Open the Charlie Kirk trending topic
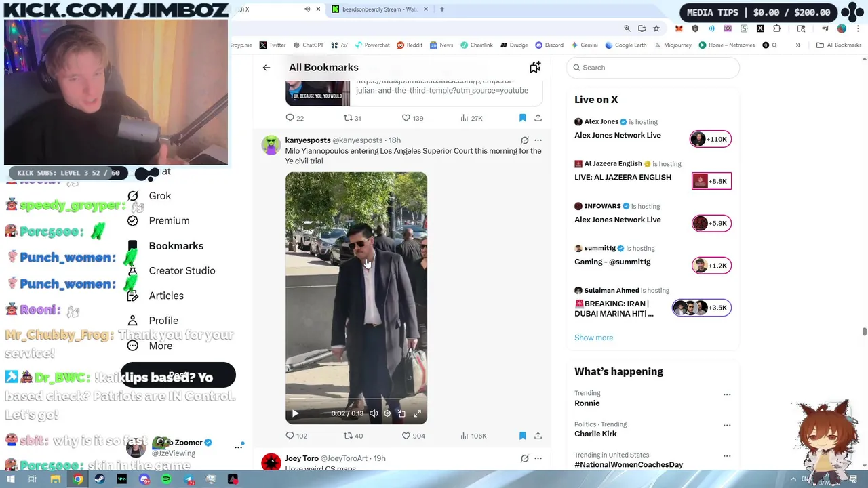The image size is (868, 488). click(595, 434)
